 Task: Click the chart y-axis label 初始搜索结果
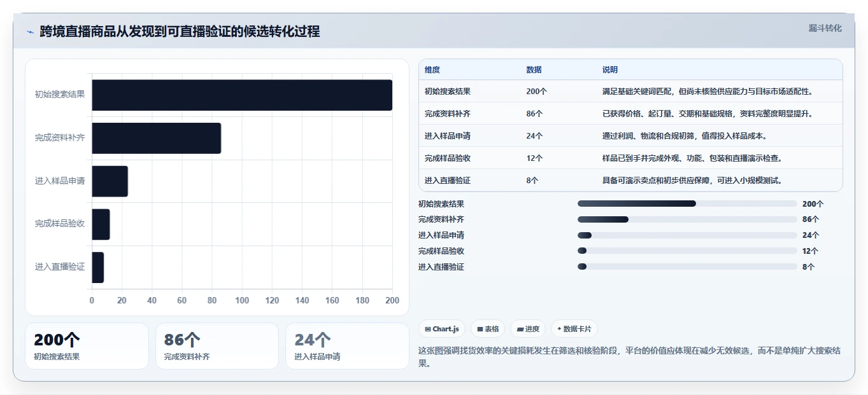(x=60, y=95)
